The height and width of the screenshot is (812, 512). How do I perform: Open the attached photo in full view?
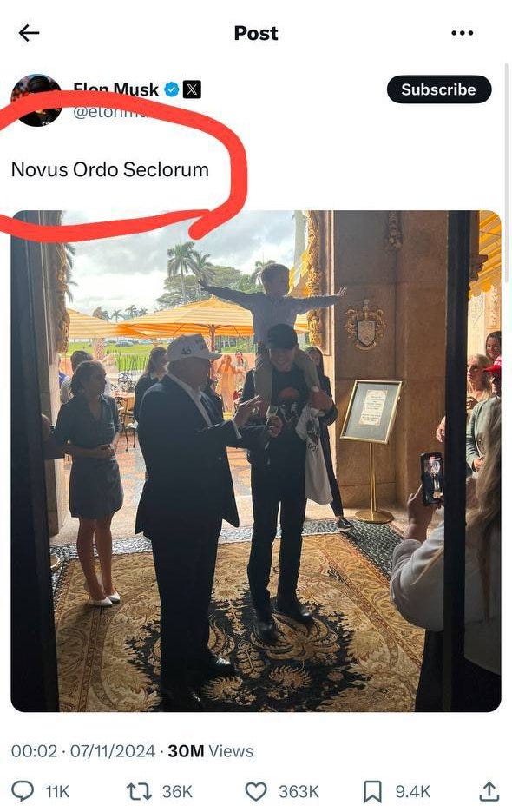256,461
